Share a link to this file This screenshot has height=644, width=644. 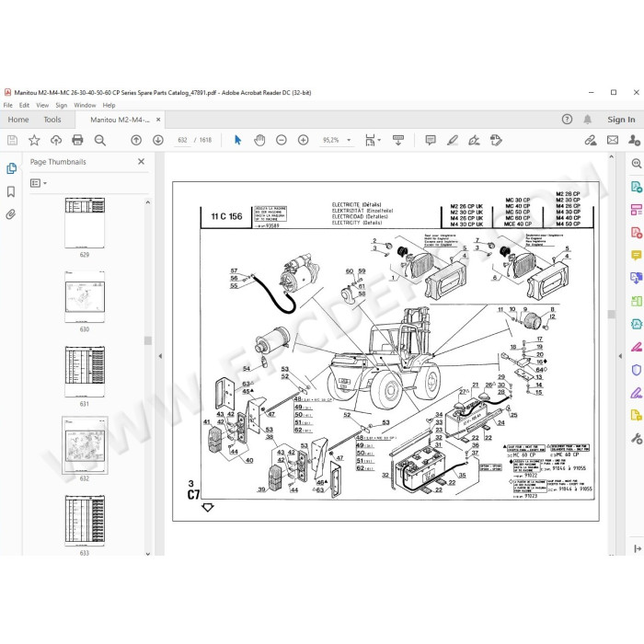pos(591,141)
